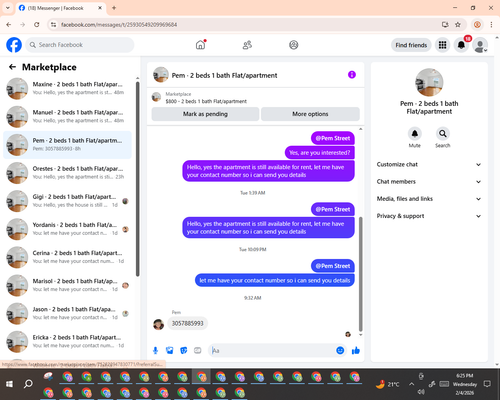The image size is (500, 400).
Task: Select the Pem conversation in list
Action: point(67,145)
